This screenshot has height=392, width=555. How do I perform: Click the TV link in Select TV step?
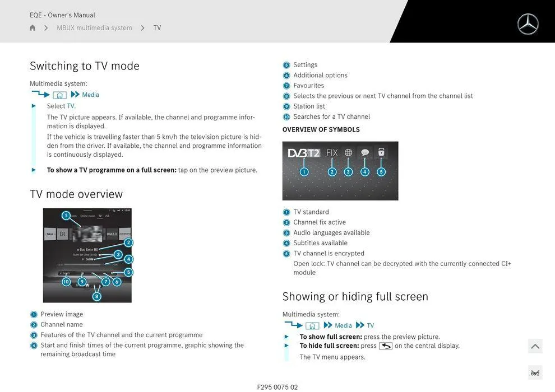(71, 106)
